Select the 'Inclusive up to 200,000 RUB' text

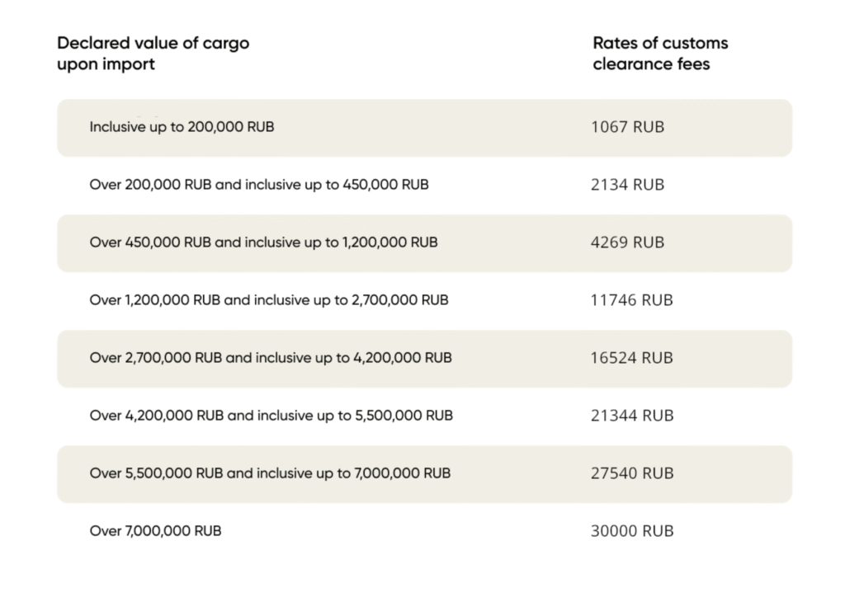pyautogui.click(x=182, y=128)
